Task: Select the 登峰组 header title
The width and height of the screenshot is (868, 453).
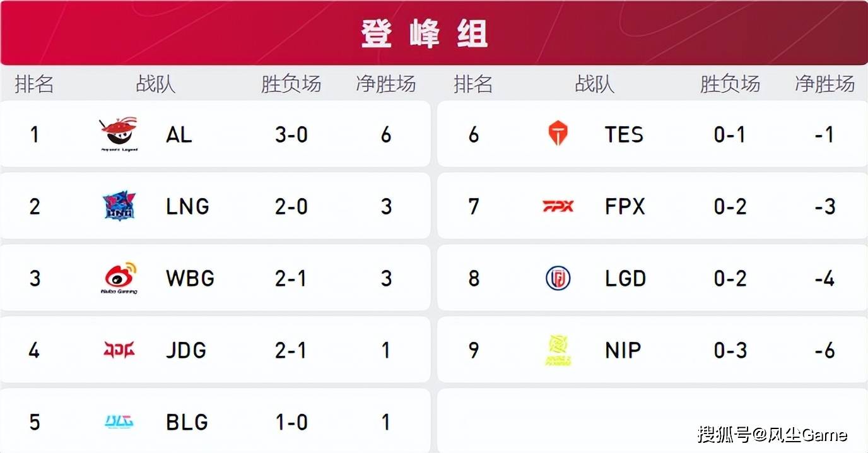Action: click(425, 33)
